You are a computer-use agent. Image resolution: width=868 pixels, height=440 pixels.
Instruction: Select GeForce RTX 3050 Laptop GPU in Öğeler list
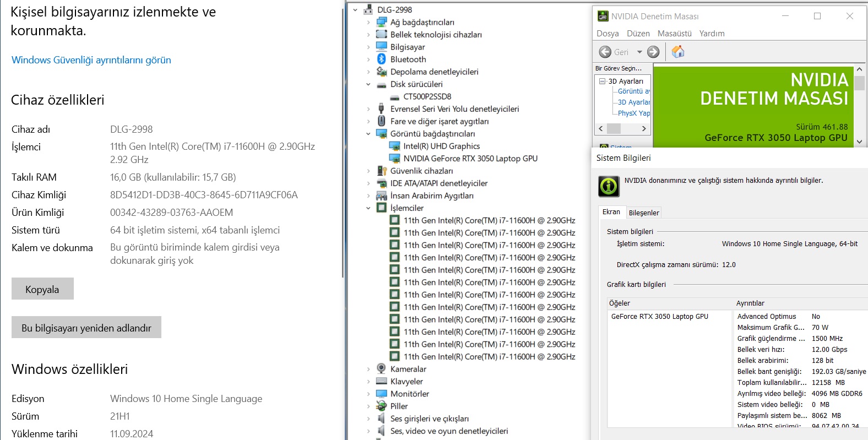pyautogui.click(x=660, y=316)
